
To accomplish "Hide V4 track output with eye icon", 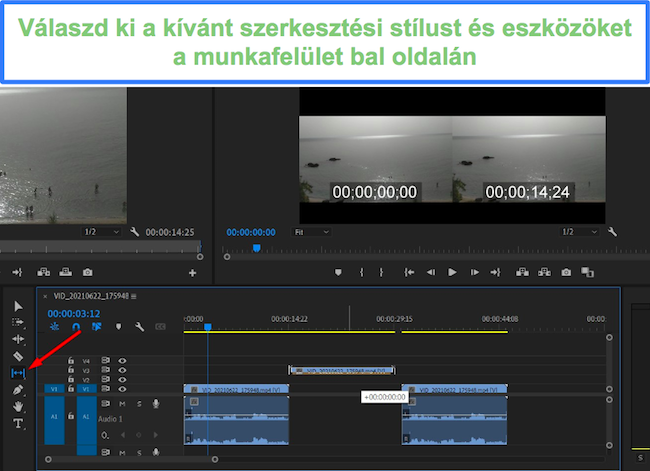I will (122, 361).
